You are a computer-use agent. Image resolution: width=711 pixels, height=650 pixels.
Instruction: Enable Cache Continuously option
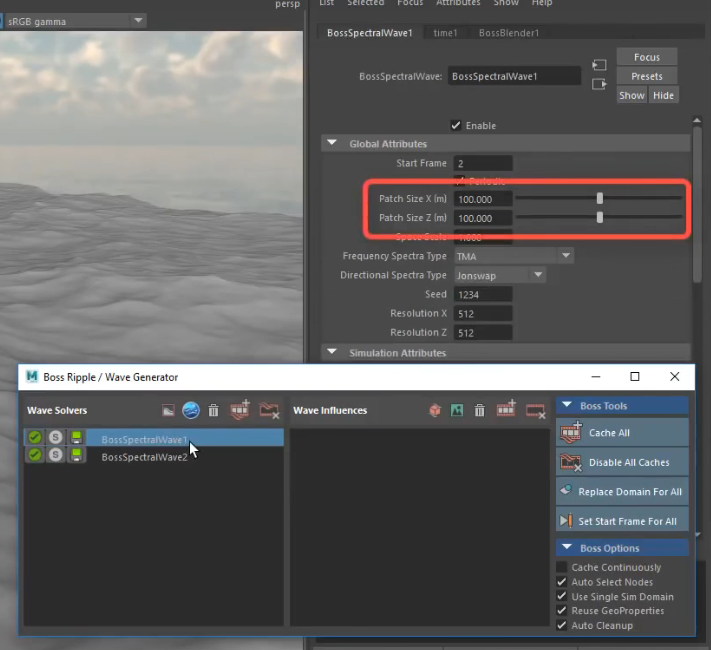(x=561, y=567)
